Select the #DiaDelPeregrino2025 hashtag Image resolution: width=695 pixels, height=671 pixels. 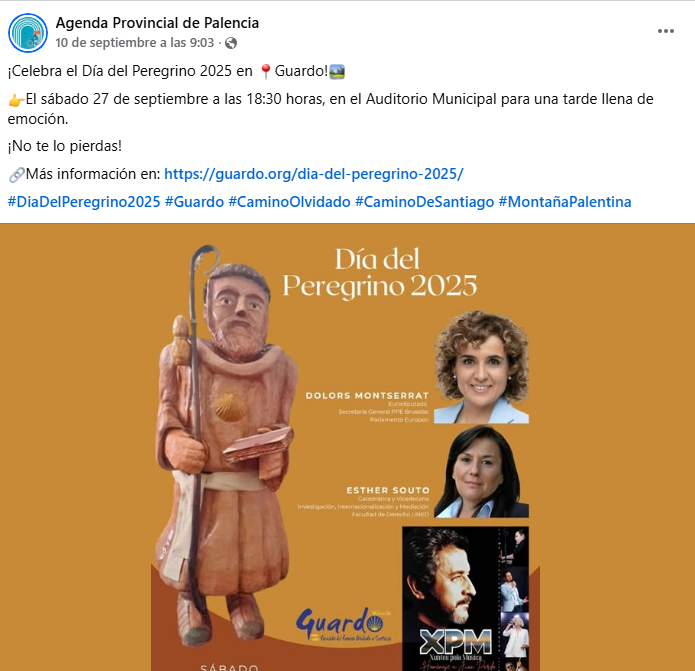pos(84,202)
